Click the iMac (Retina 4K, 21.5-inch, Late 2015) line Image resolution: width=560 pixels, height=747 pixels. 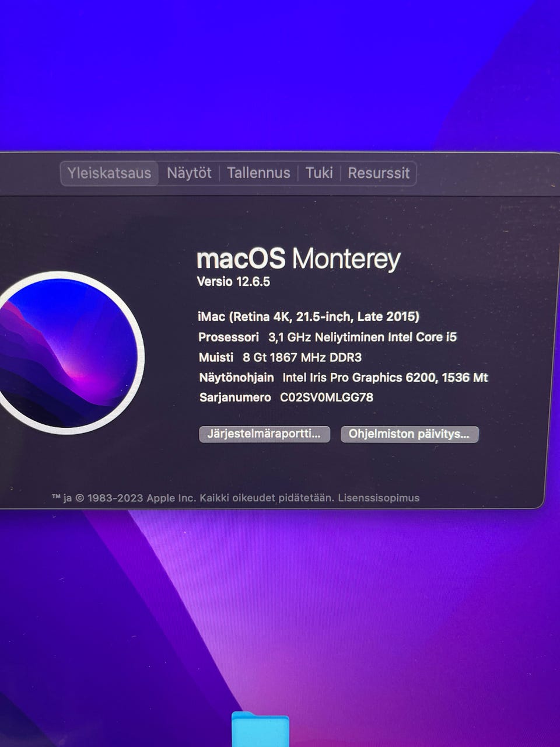pos(309,317)
